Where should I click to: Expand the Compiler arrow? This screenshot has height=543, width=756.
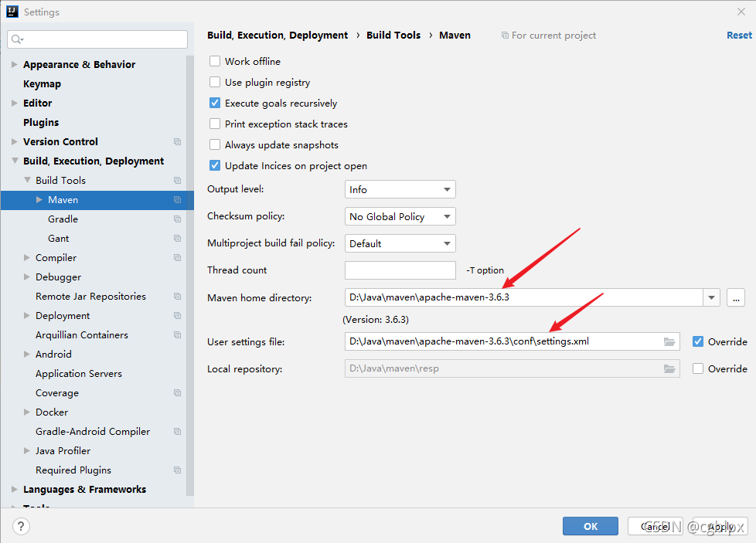pyautogui.click(x=27, y=257)
